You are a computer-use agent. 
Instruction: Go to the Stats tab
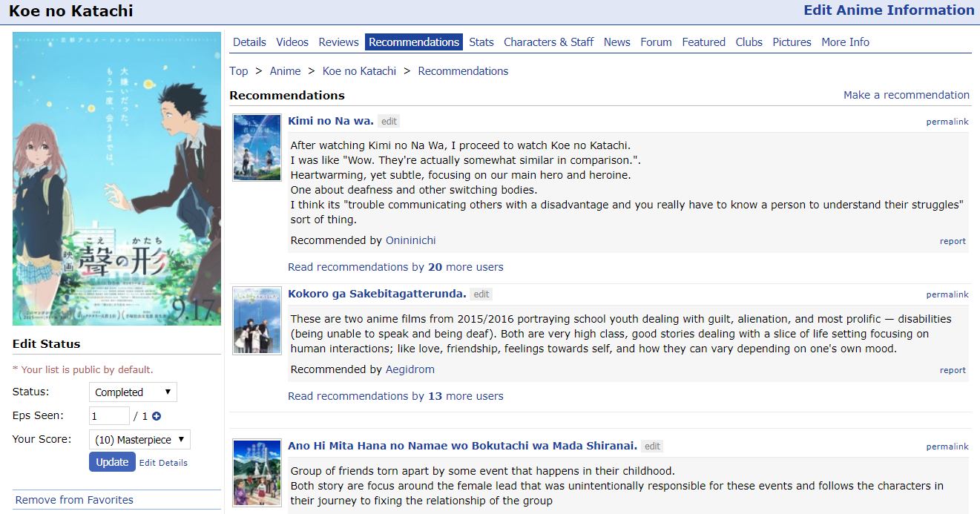(481, 42)
